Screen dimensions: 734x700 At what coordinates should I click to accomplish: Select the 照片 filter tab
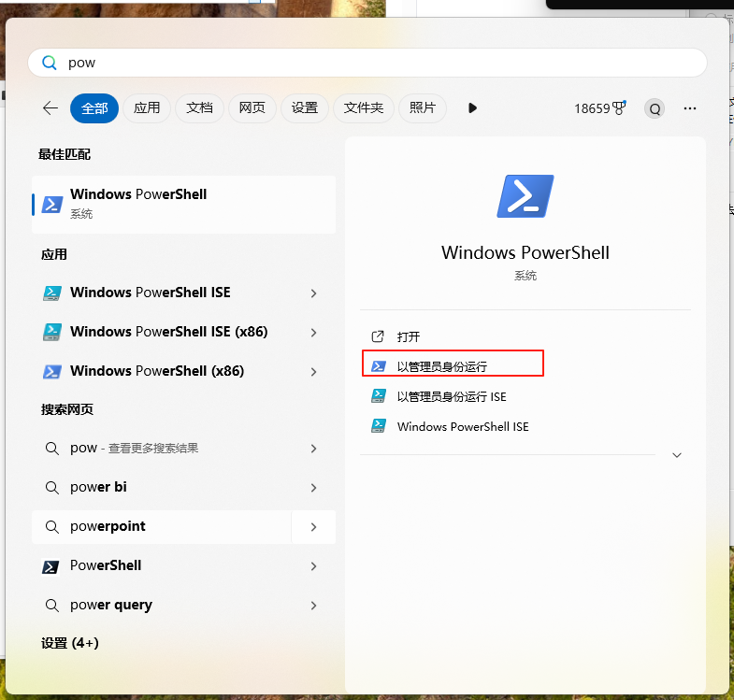[x=423, y=108]
